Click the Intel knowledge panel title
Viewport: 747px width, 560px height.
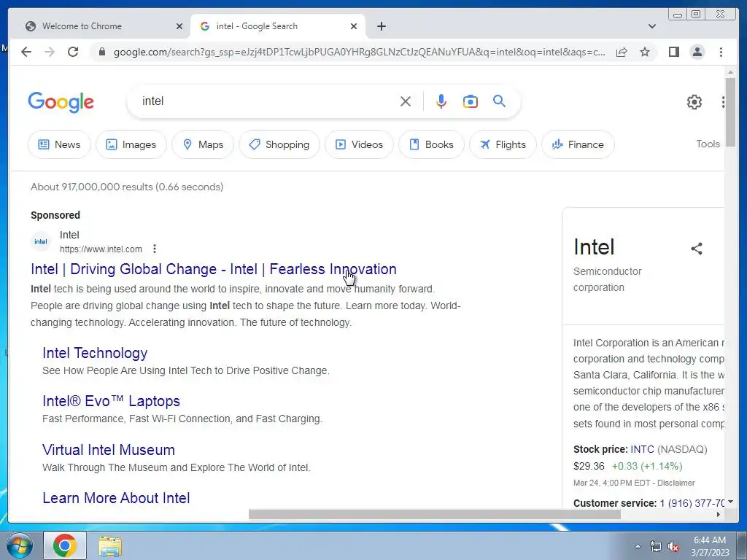pos(594,247)
